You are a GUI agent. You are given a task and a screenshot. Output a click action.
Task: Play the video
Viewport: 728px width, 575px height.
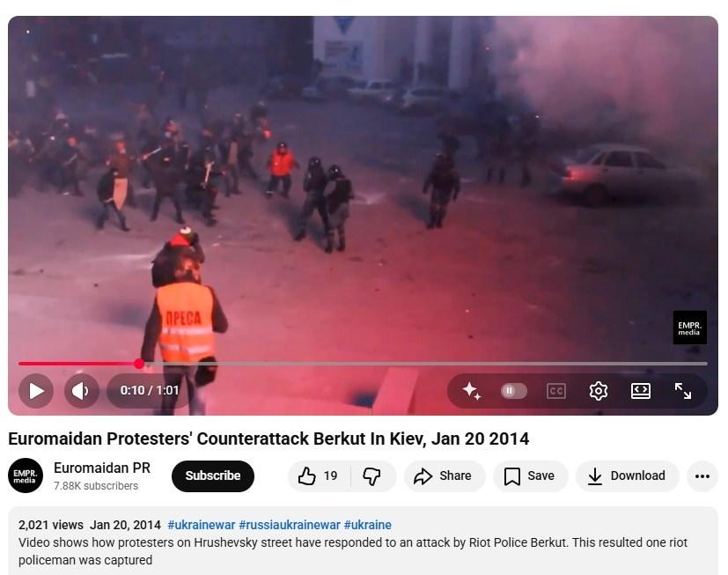point(36,391)
